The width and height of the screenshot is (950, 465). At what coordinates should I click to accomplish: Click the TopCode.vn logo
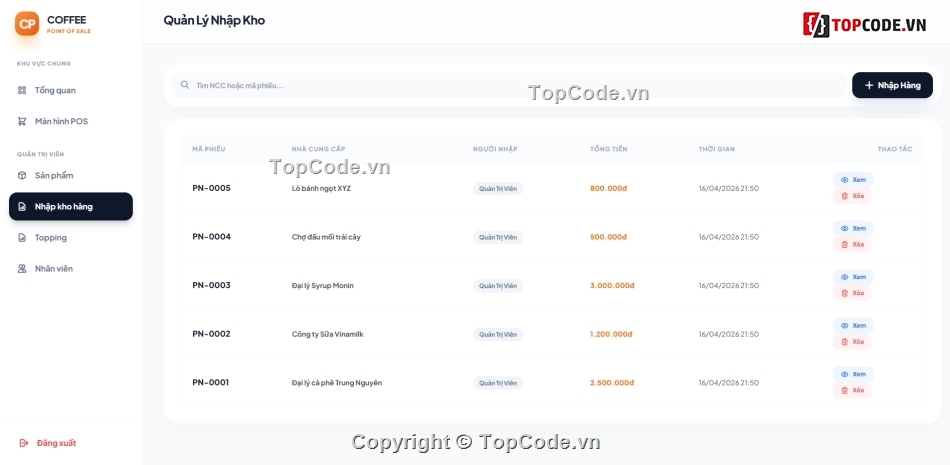(865, 24)
